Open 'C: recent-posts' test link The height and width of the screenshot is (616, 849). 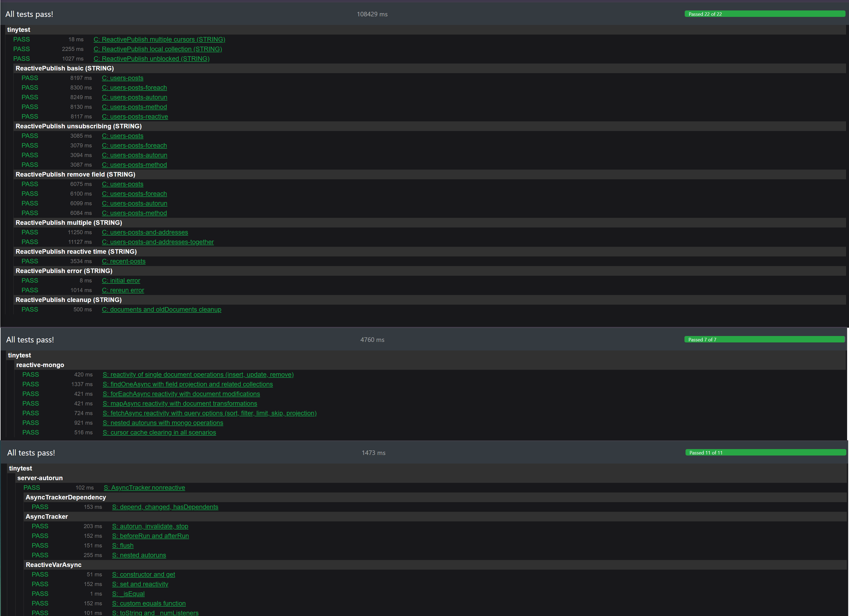pyautogui.click(x=124, y=261)
